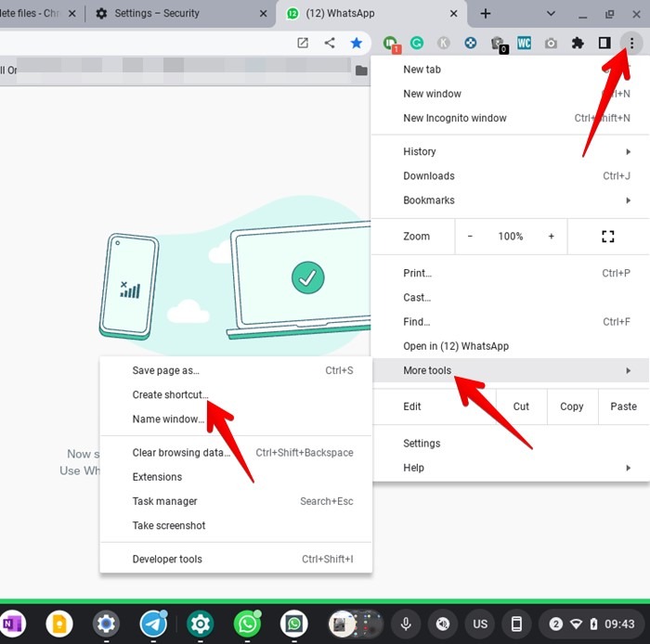Image resolution: width=650 pixels, height=644 pixels.
Task: Bookmark this page with the star icon
Action: tap(356, 43)
